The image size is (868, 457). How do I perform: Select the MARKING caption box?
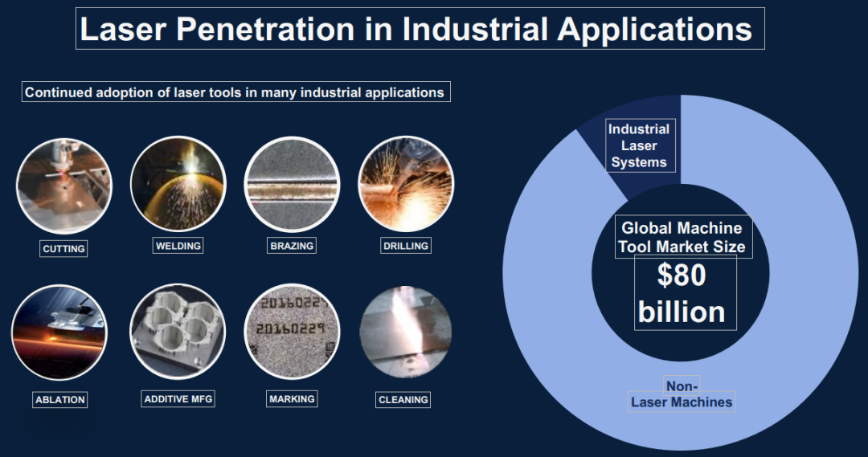click(291, 398)
